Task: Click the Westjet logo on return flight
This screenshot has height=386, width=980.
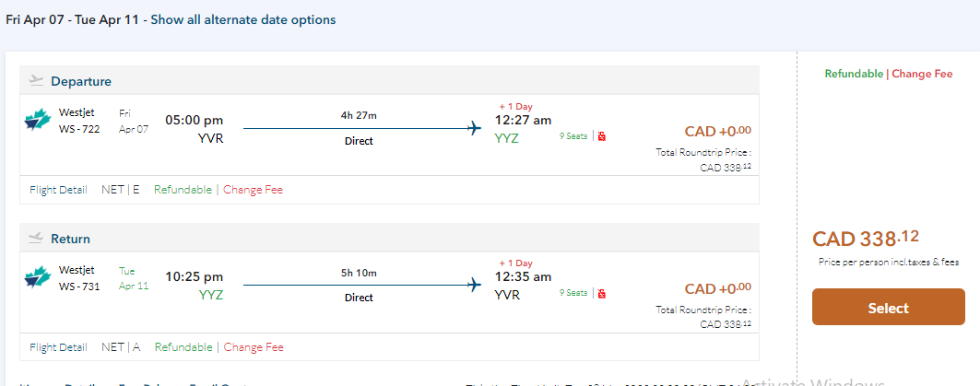Action: 37,278
